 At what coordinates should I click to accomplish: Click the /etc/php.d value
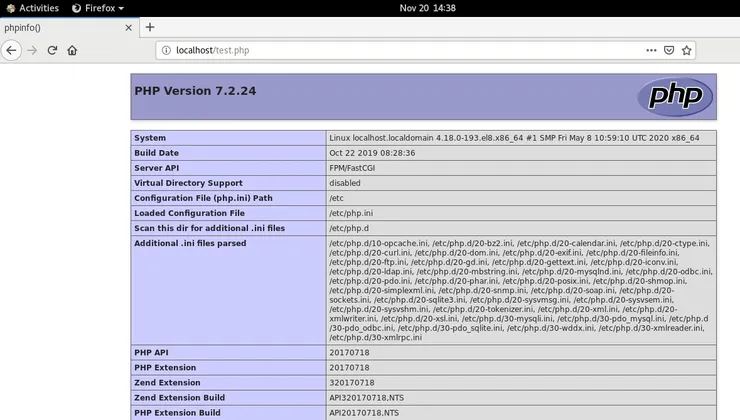coord(349,228)
